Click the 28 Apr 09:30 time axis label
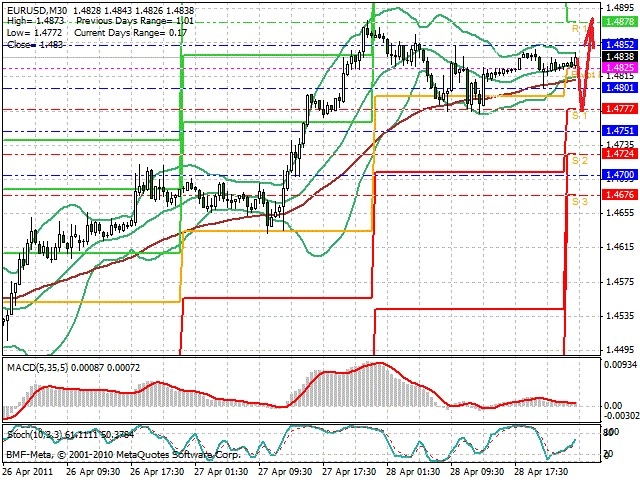 coord(478,471)
